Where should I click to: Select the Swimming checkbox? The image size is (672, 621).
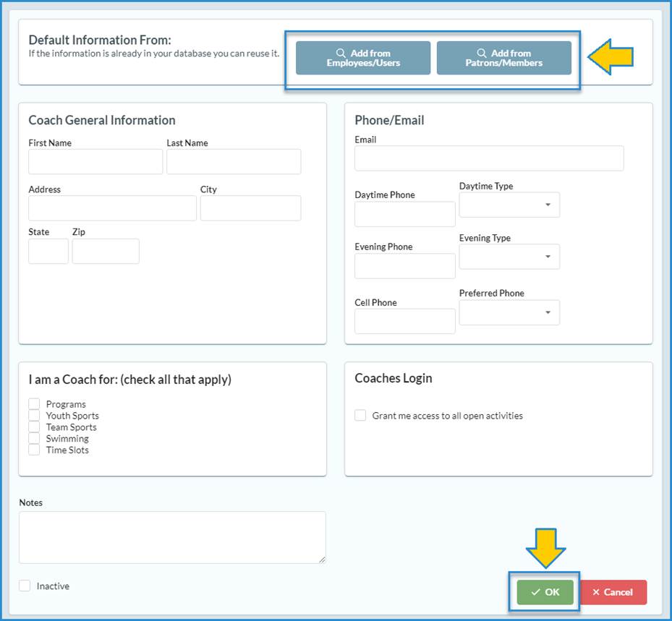(34, 439)
